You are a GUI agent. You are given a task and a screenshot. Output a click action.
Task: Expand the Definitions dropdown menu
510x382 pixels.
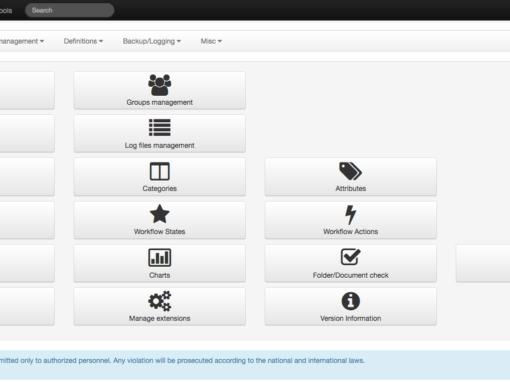[83, 41]
